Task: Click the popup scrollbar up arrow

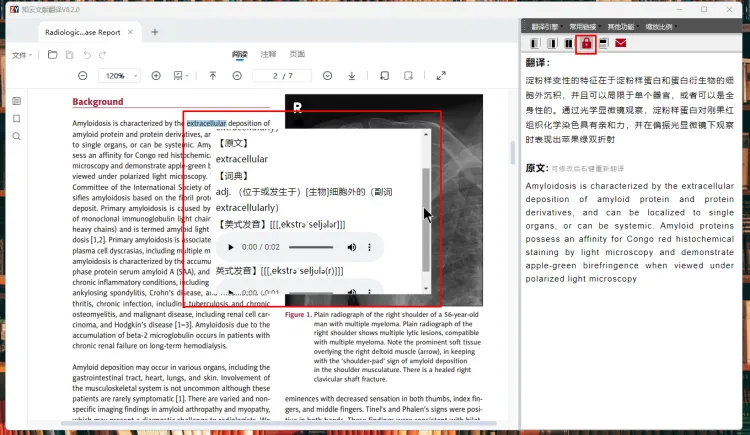Action: (426, 134)
